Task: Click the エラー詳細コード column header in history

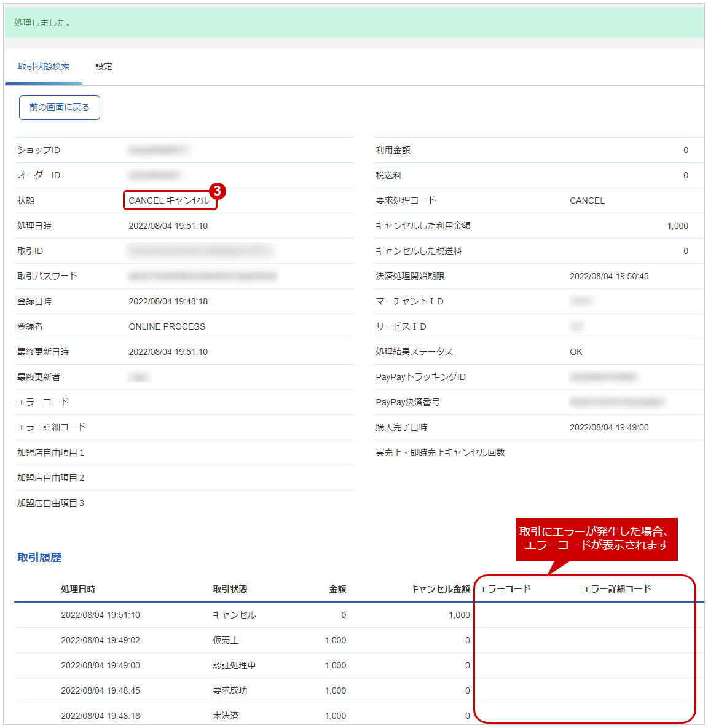Action: (x=616, y=588)
